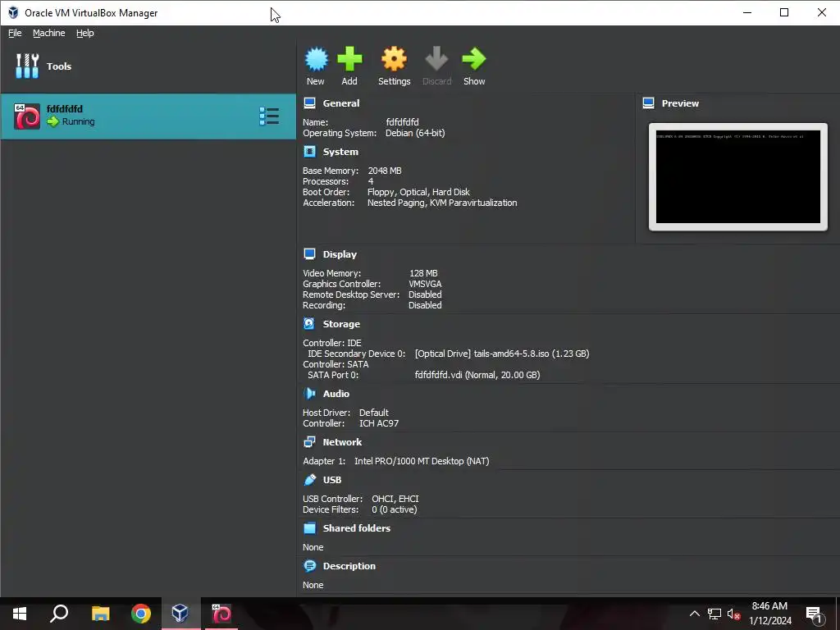Open the notification center icon
Screen dimensions: 840x630
click(814, 614)
